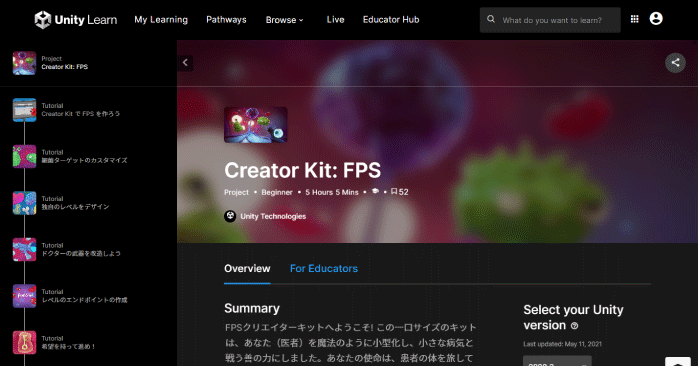698x366 pixels.
Task: Open the Live page
Action: point(335,20)
